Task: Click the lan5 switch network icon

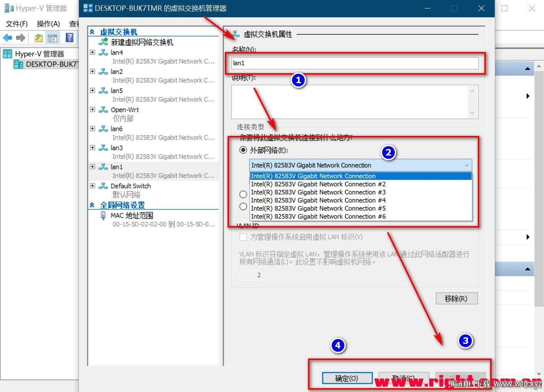Action: (103, 90)
